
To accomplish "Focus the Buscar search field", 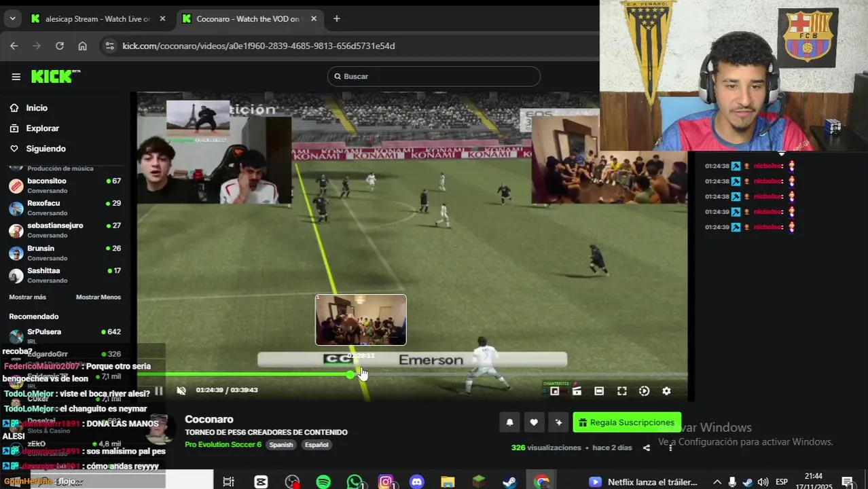I will 434,77.
